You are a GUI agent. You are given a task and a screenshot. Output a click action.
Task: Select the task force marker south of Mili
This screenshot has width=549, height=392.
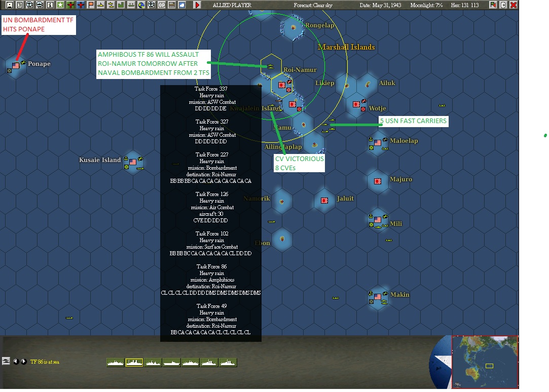coord(389,240)
